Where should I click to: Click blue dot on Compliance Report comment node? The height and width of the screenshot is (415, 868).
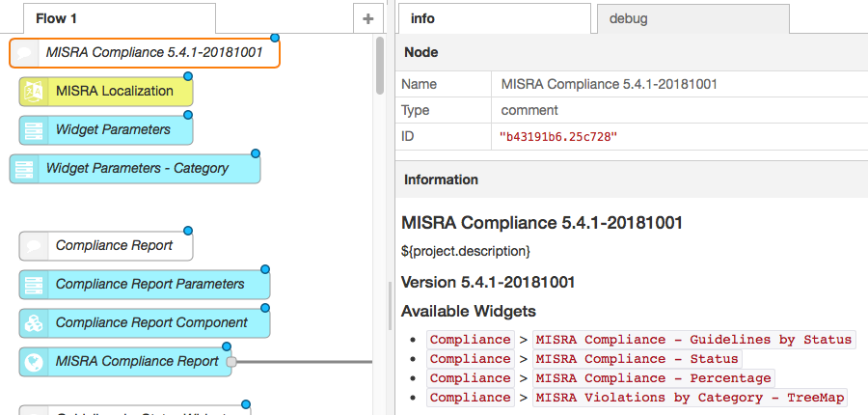[x=188, y=230]
